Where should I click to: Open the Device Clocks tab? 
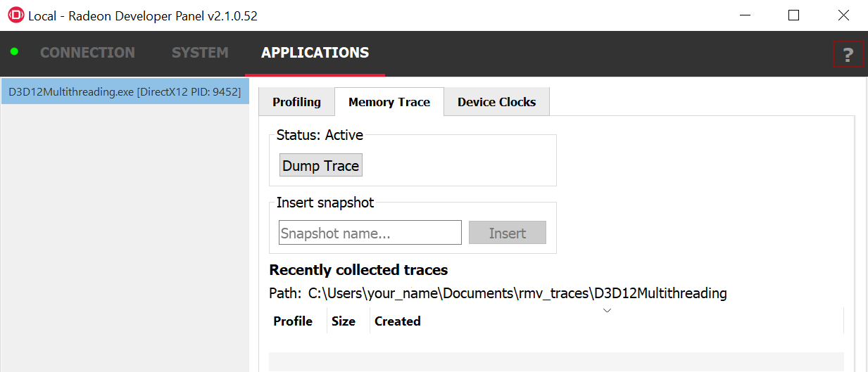point(496,102)
